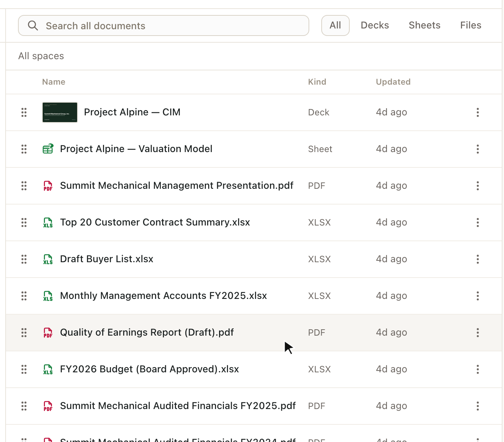Grab drag handle for Project Alpine — CIM
The image size is (504, 442).
pos(24,112)
